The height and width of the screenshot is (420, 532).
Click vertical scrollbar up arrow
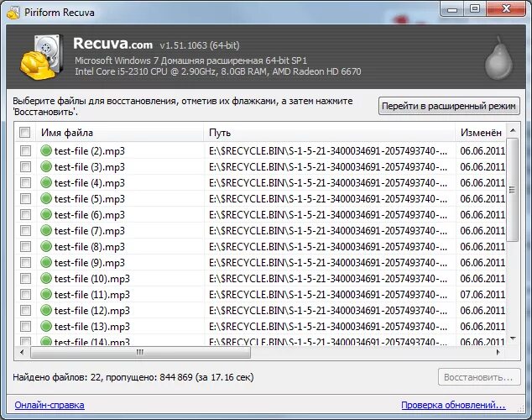(x=513, y=131)
